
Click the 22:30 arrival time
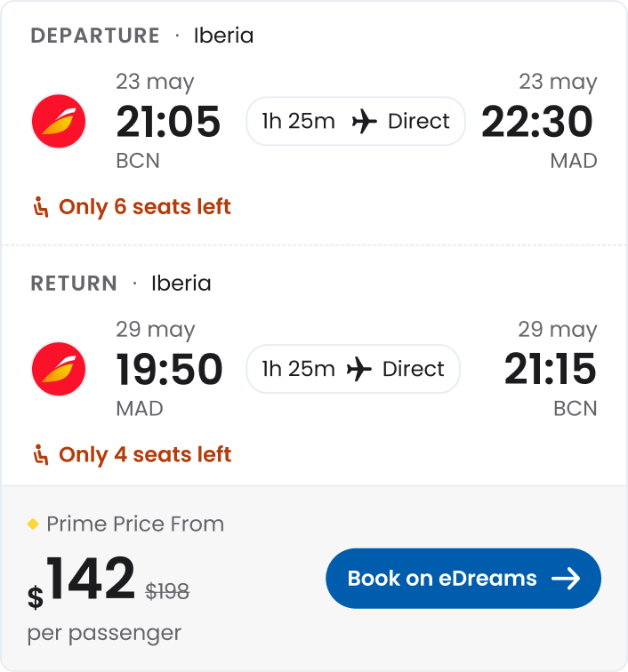537,122
